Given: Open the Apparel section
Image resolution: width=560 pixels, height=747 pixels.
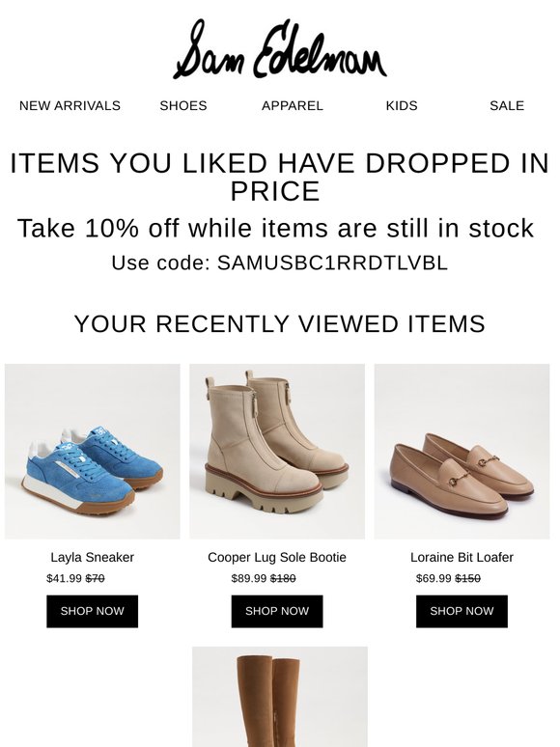Looking at the screenshot, I should (293, 106).
